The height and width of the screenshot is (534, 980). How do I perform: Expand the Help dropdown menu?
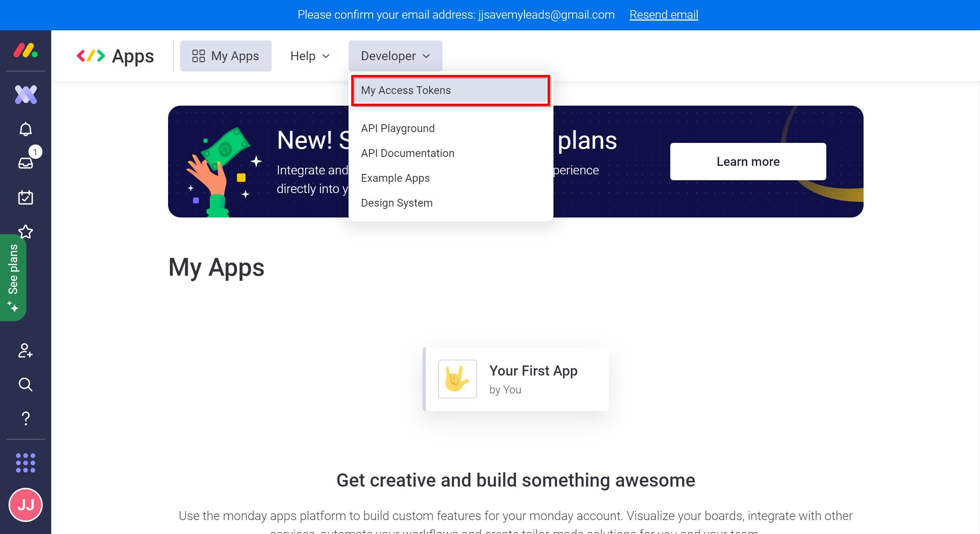(x=310, y=56)
